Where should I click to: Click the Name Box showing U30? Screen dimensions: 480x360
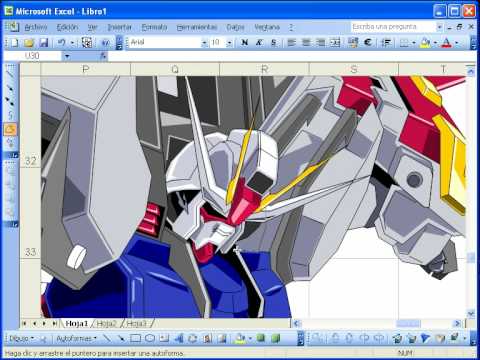point(32,56)
